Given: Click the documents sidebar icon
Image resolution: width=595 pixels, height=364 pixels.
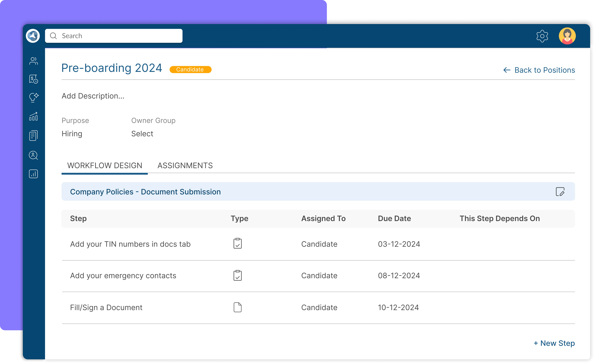Looking at the screenshot, I should (33, 135).
